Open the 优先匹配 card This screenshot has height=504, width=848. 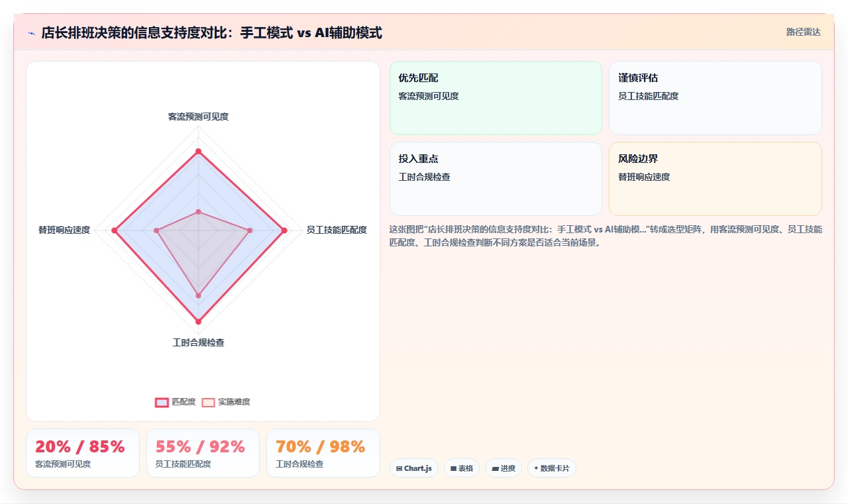click(x=496, y=98)
